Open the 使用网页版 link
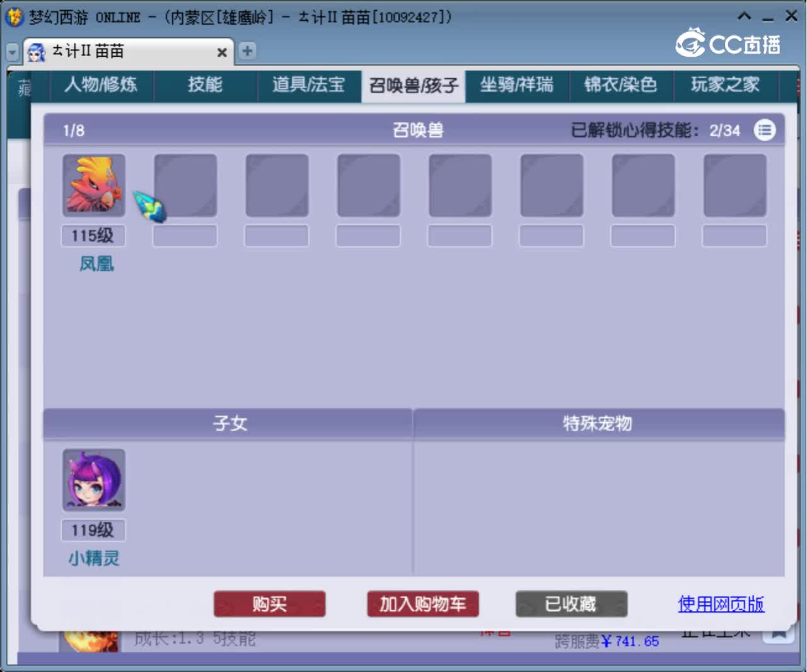Screen dimensions: 807x672 click(721, 604)
